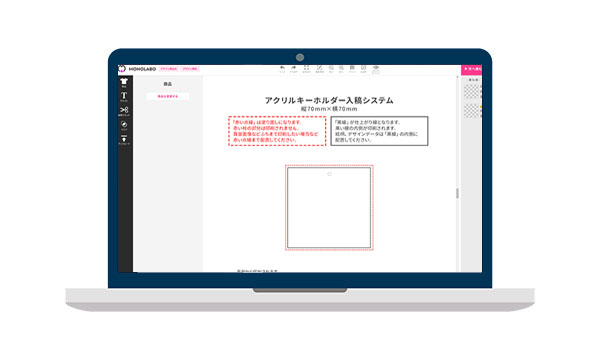The width and height of the screenshot is (600, 360).
Task: Select the second checkered thumbnail in right panel
Action: click(x=471, y=111)
